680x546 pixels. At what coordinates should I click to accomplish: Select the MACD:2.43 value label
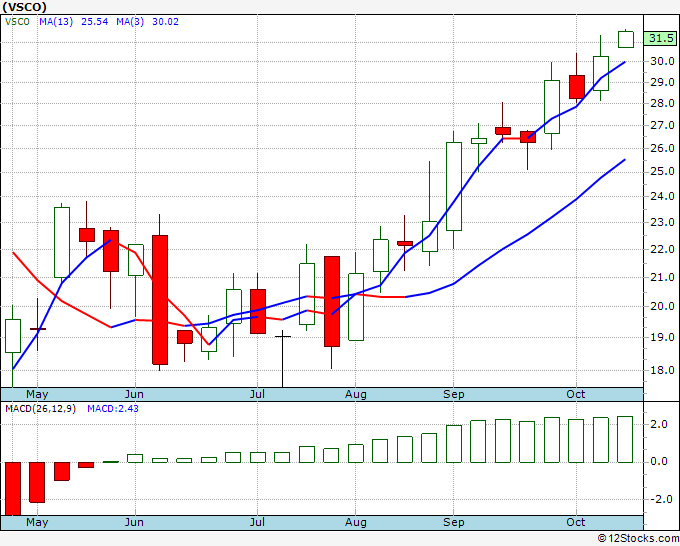(113, 409)
